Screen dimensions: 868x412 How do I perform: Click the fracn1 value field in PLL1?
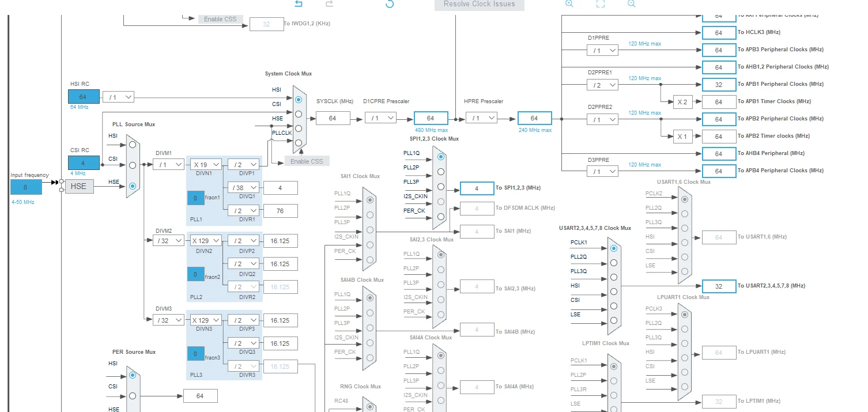[x=195, y=198]
